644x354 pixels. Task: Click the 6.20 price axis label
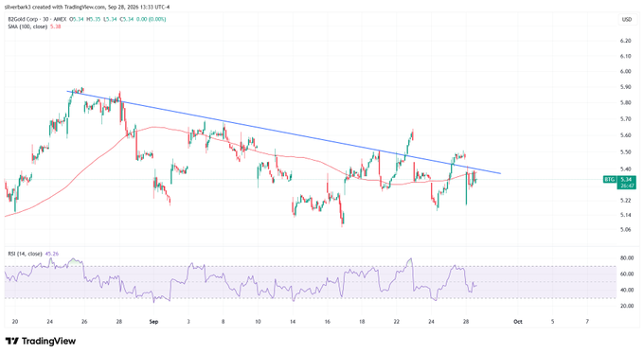click(x=625, y=41)
